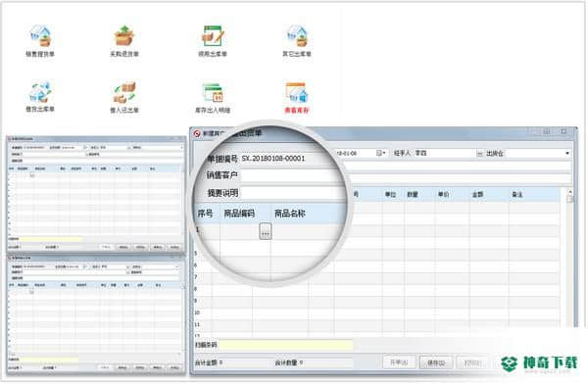Viewport: 588px width, 385px height.
Task: Click the 打印 print button
Action: 471,362
